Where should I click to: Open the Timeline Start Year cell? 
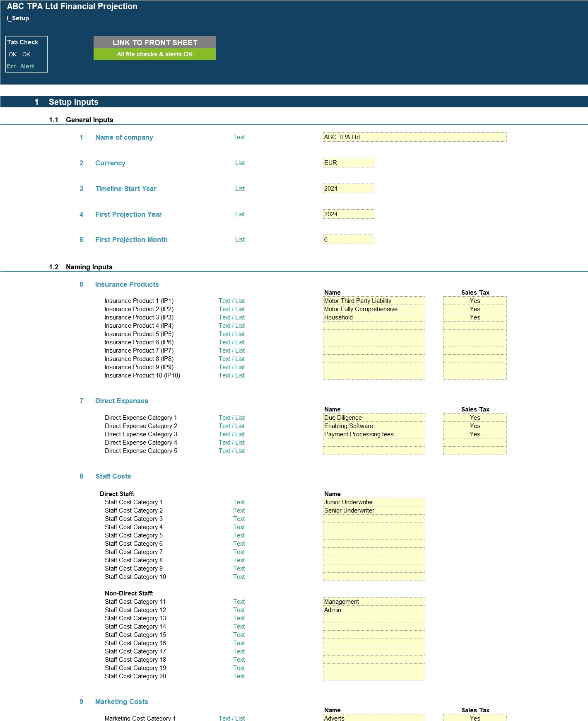coord(348,189)
